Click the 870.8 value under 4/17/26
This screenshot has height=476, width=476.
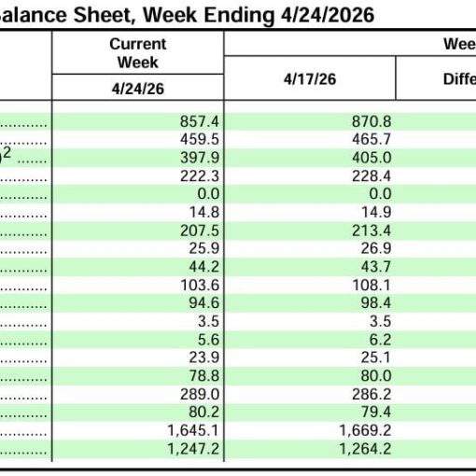tap(371, 121)
